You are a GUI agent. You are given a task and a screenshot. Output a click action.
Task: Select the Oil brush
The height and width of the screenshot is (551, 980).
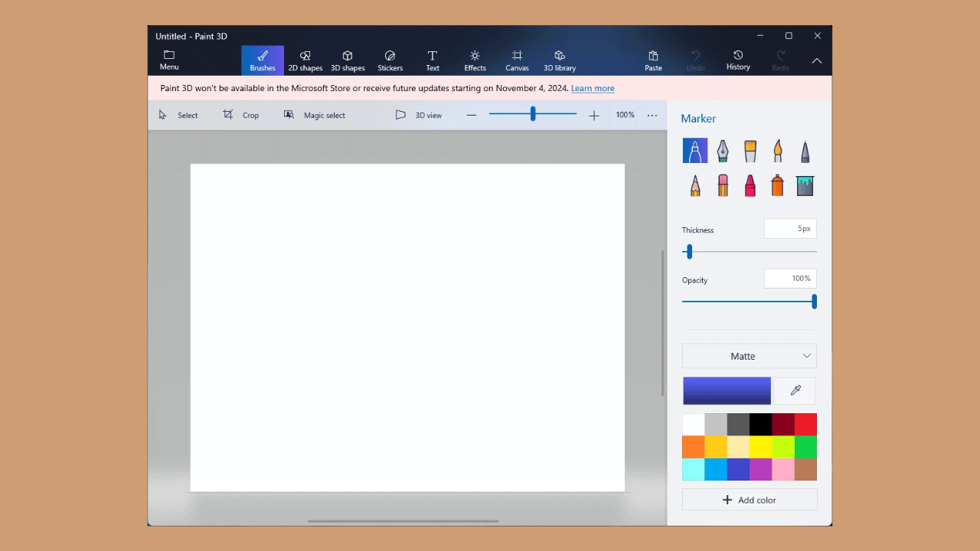pyautogui.click(x=750, y=151)
